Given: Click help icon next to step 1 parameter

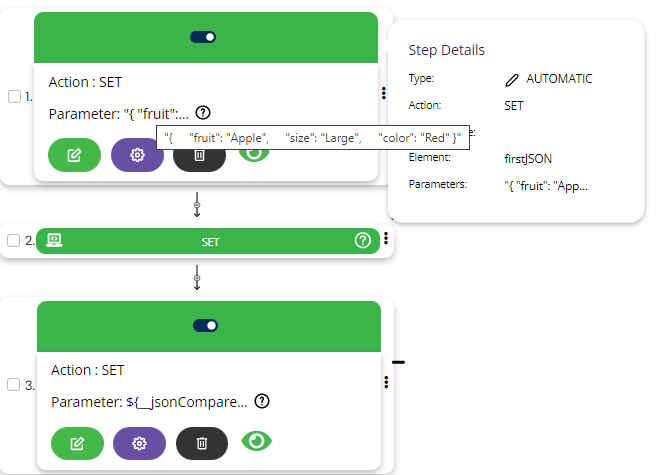Looking at the screenshot, I should 203,112.
